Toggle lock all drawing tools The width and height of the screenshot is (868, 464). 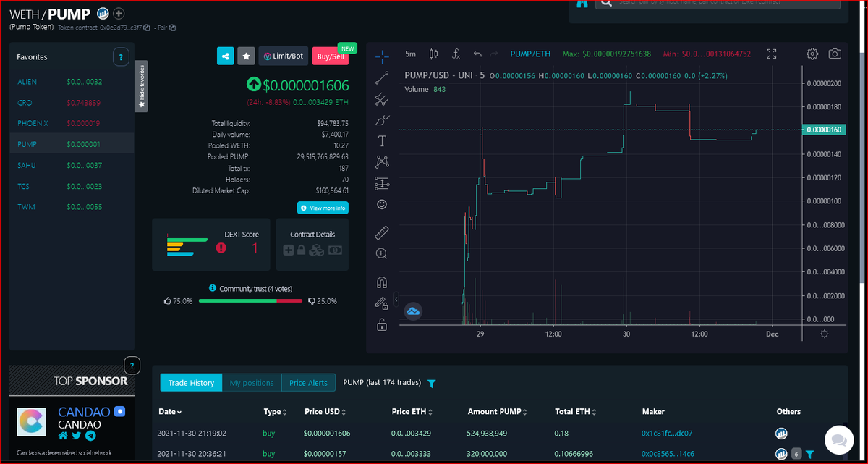382,324
